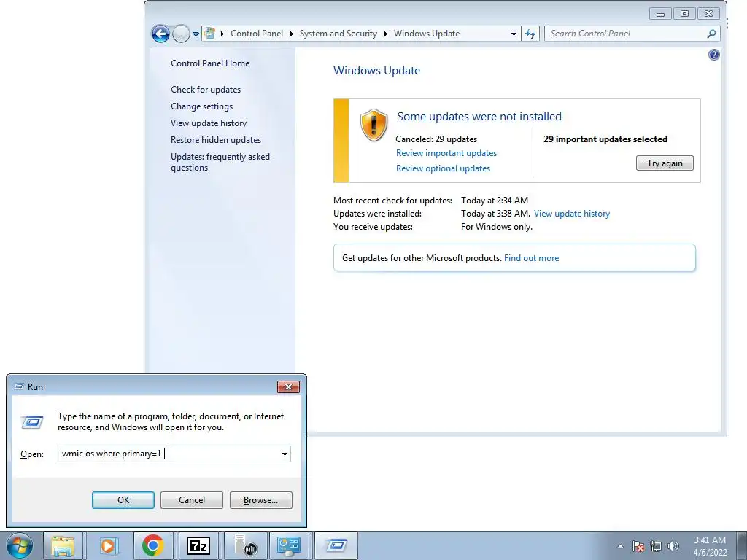
Task: Click Browse... in the Run dialog
Action: coord(260,500)
